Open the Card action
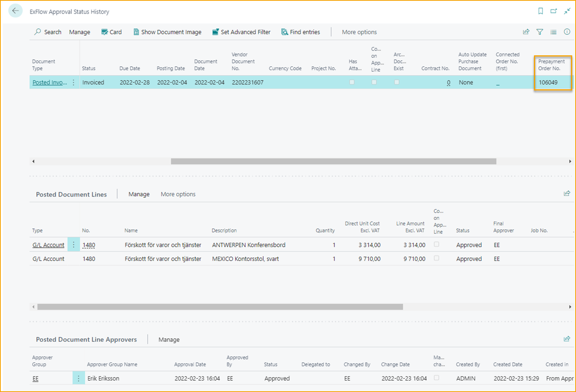The image size is (576, 392). (x=112, y=32)
